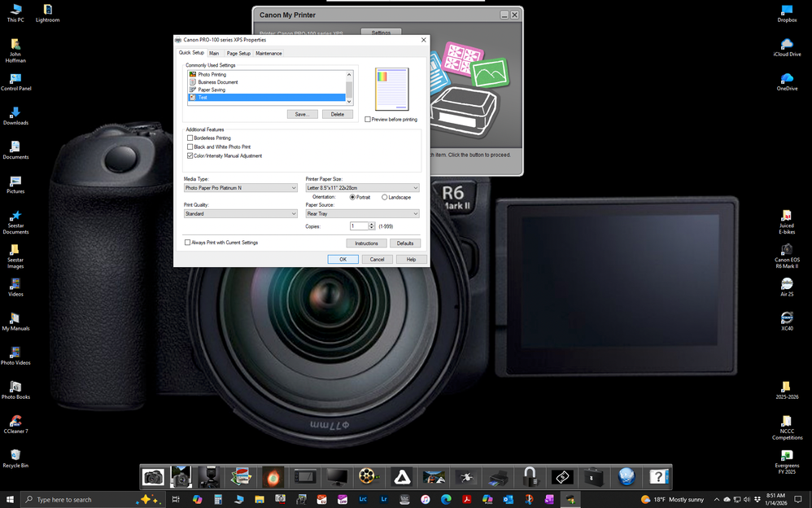
Task: Click the Defaults button
Action: pos(407,243)
